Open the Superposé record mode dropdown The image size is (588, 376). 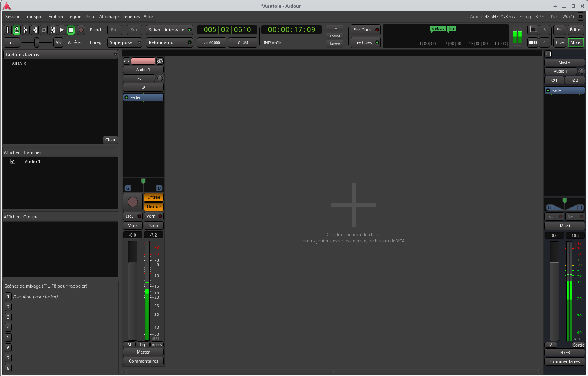[124, 42]
